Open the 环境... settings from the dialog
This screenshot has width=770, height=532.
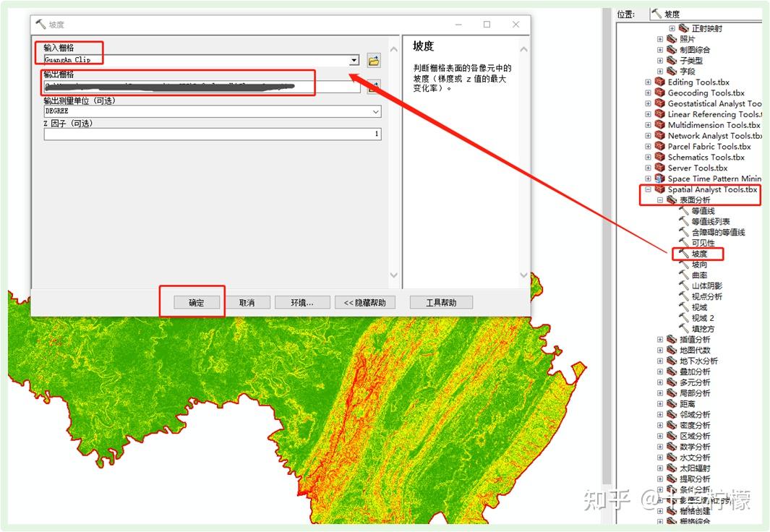pos(301,302)
